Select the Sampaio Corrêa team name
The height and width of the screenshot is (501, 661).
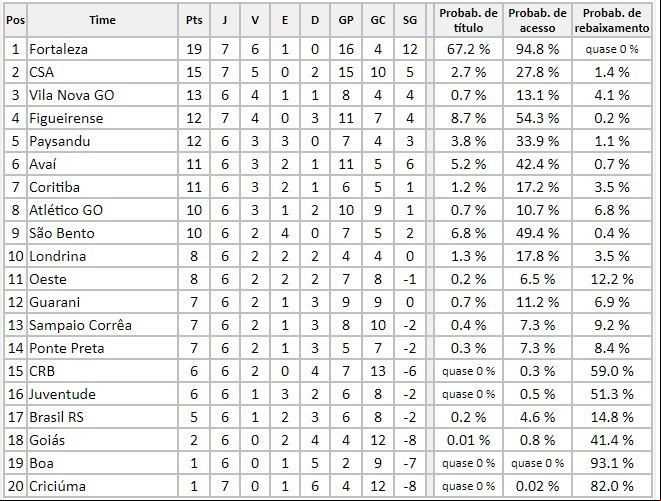[81, 325]
